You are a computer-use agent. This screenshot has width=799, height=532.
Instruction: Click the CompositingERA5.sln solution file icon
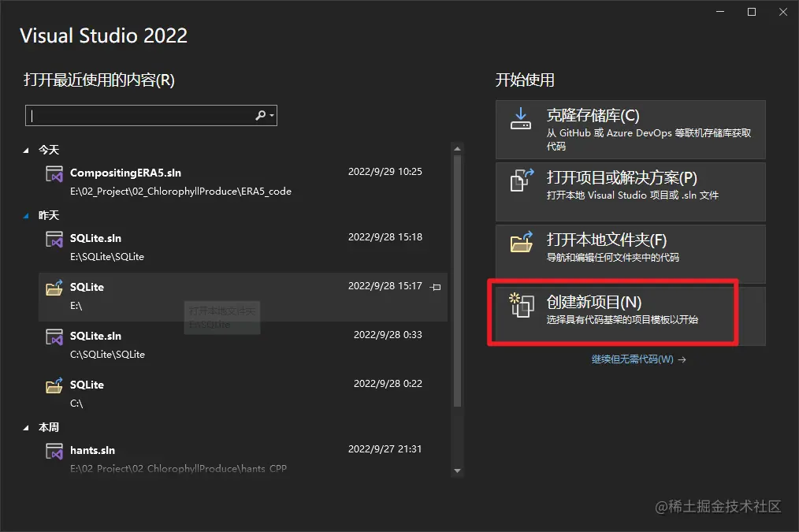coord(54,173)
